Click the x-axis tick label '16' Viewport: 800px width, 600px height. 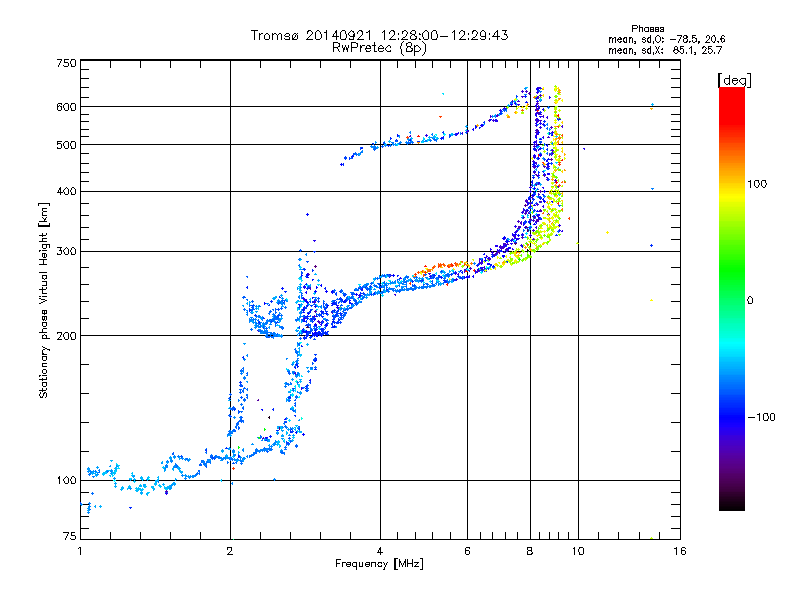pos(680,551)
